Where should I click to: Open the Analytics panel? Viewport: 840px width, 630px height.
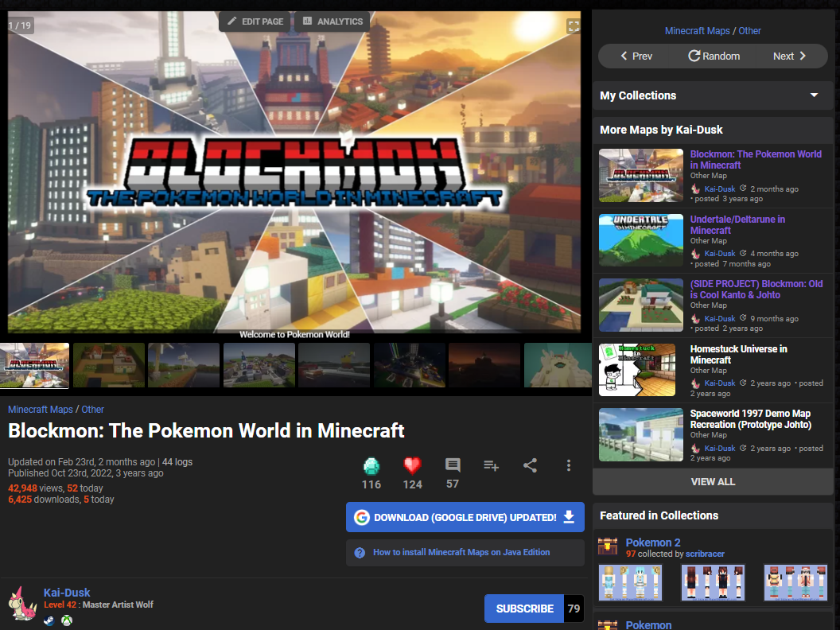[x=332, y=21]
